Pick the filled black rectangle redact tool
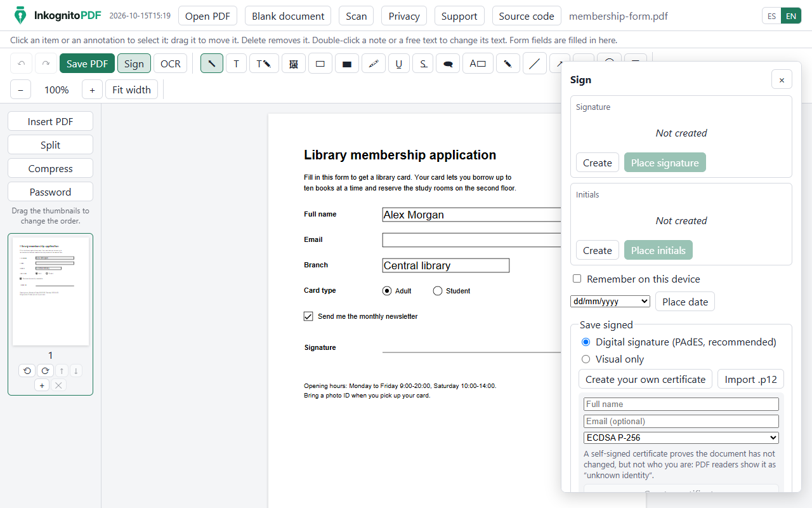This screenshot has width=812, height=508. point(347,63)
